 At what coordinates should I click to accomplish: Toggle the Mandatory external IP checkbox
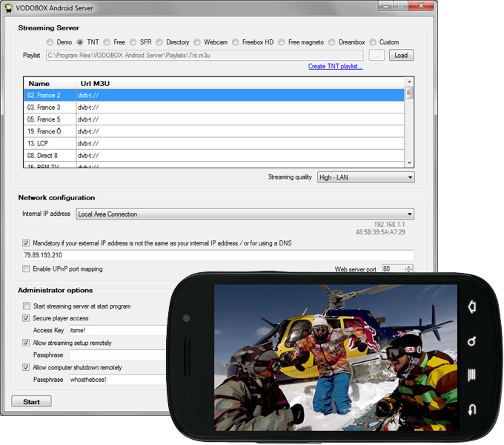[x=26, y=243]
